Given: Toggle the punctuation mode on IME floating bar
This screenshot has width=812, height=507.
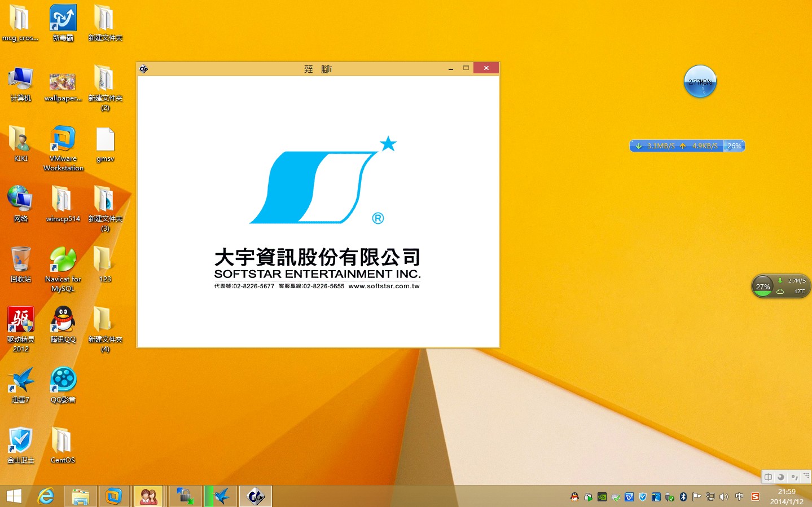Looking at the screenshot, I should [x=794, y=477].
